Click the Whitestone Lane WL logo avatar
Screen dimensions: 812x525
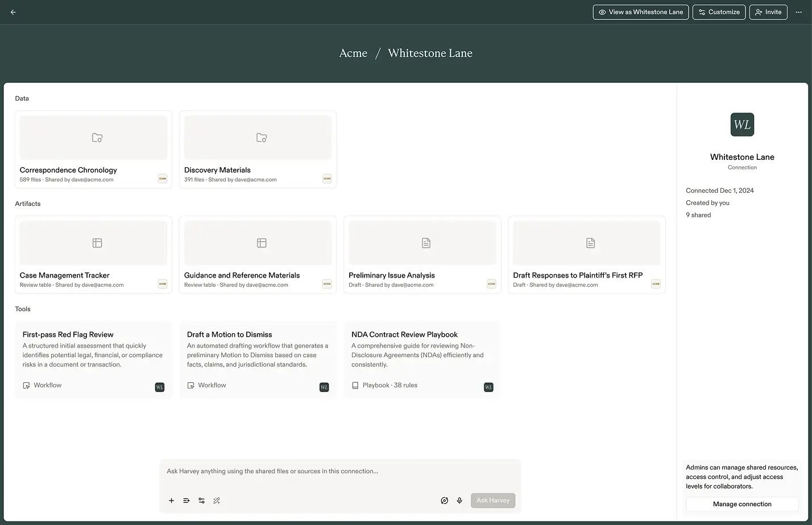click(742, 125)
